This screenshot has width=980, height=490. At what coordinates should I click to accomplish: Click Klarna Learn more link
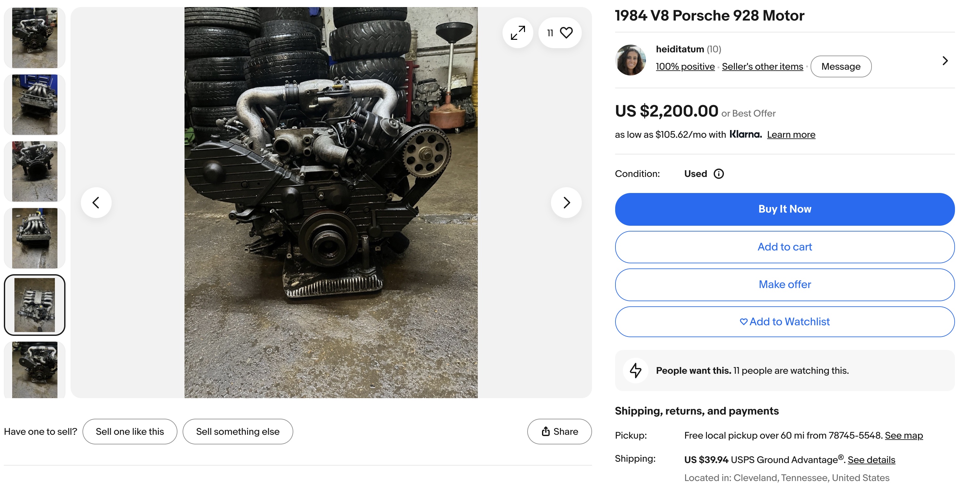coord(791,135)
